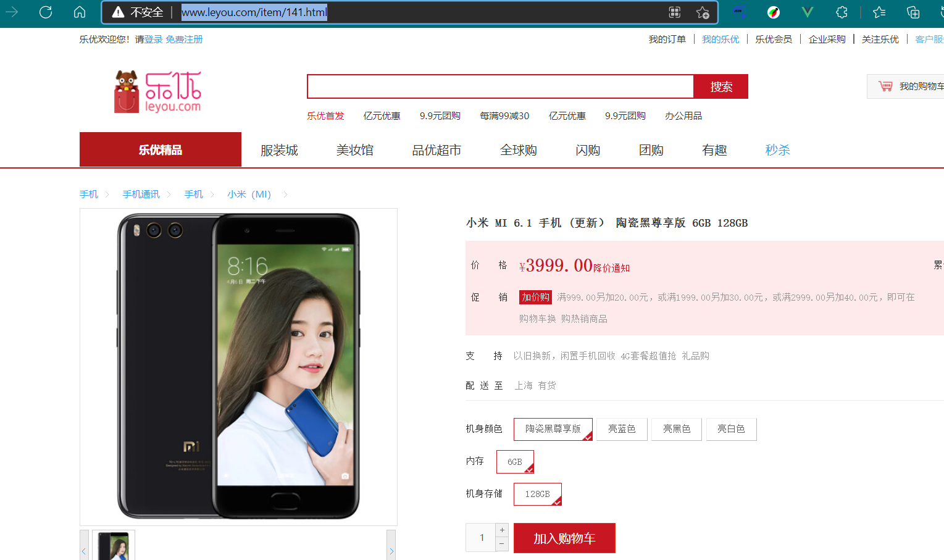The width and height of the screenshot is (944, 560).
Task: Click 每满99减30 promo link
Action: point(504,116)
